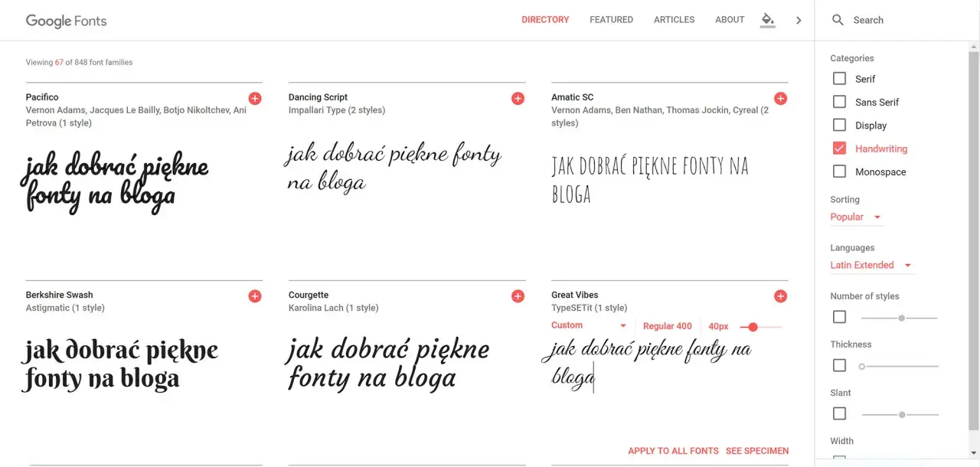The width and height of the screenshot is (980, 467).
Task: Adjust the Thickness slider handle
Action: tap(862, 367)
